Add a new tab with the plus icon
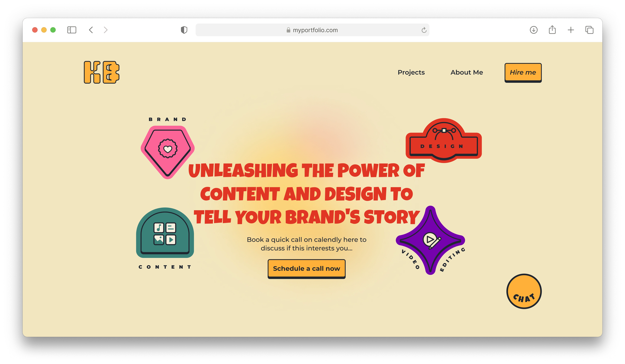 (x=571, y=30)
